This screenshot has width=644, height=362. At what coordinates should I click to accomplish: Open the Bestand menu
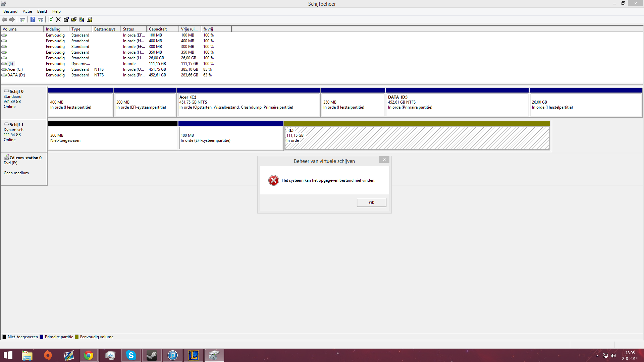click(x=10, y=11)
